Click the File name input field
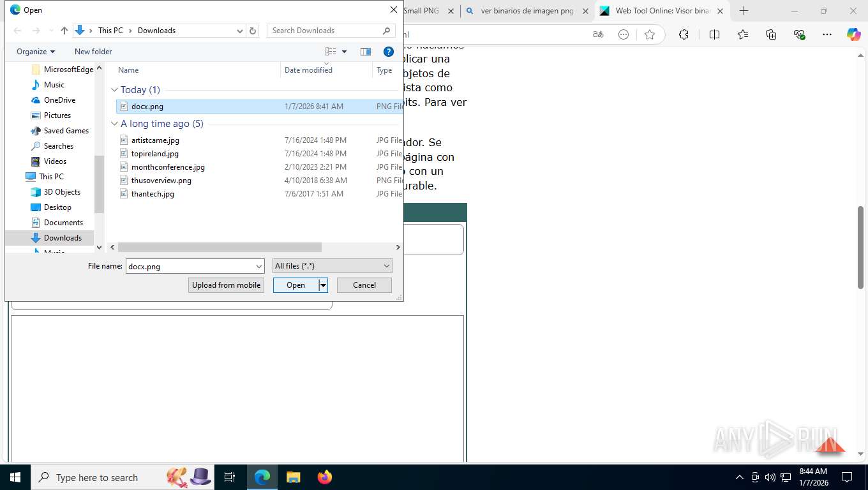Viewport: 868px width, 490px height. (x=190, y=266)
